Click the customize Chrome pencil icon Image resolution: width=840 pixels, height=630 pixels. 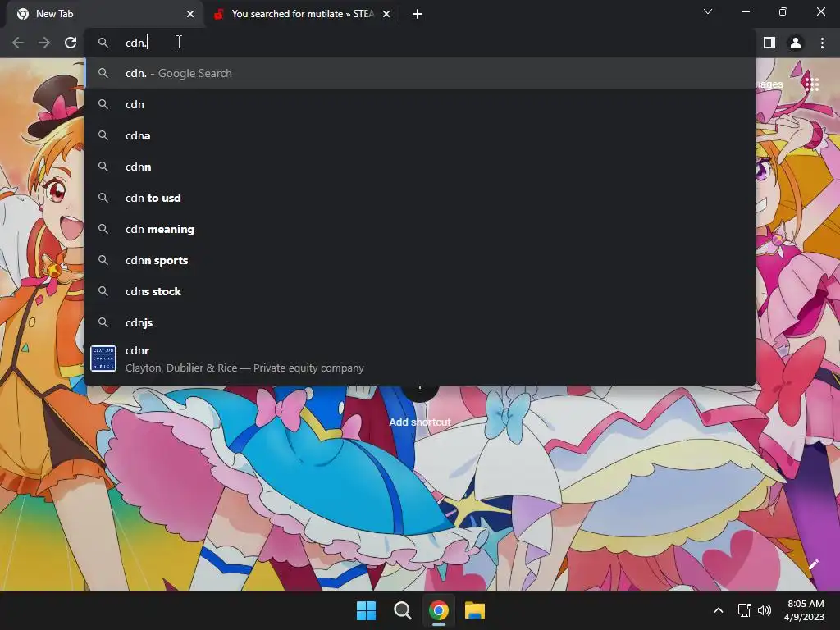pos(813,564)
